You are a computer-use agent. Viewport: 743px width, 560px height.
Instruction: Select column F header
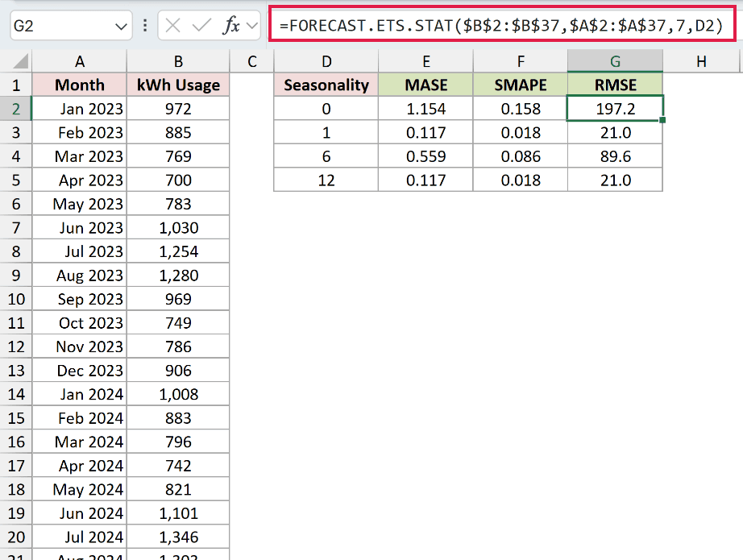(x=521, y=61)
